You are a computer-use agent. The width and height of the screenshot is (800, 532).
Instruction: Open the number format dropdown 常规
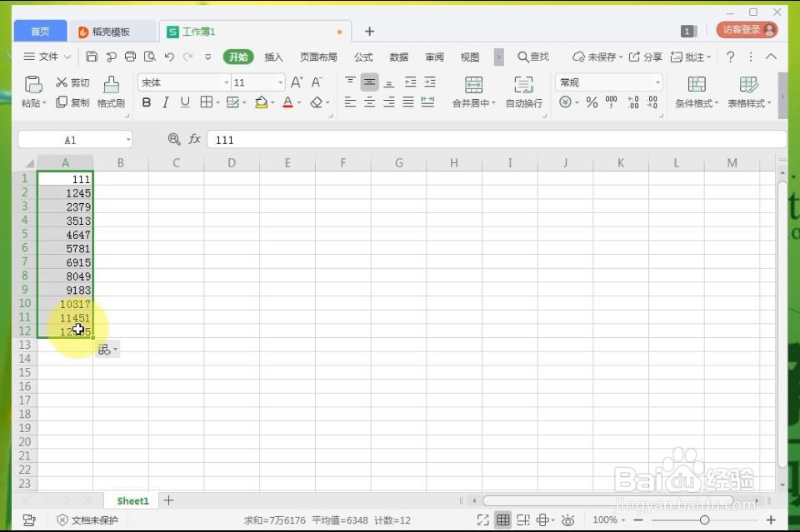[x=657, y=82]
